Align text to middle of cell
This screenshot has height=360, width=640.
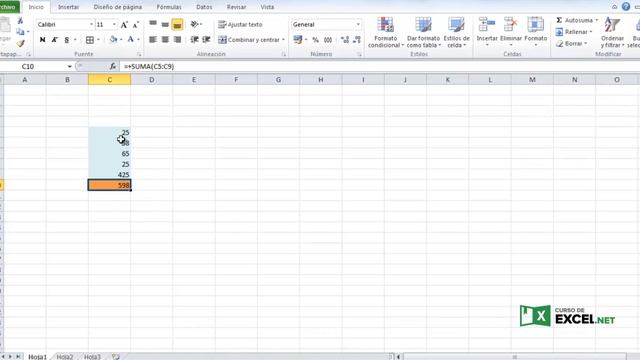(165, 24)
